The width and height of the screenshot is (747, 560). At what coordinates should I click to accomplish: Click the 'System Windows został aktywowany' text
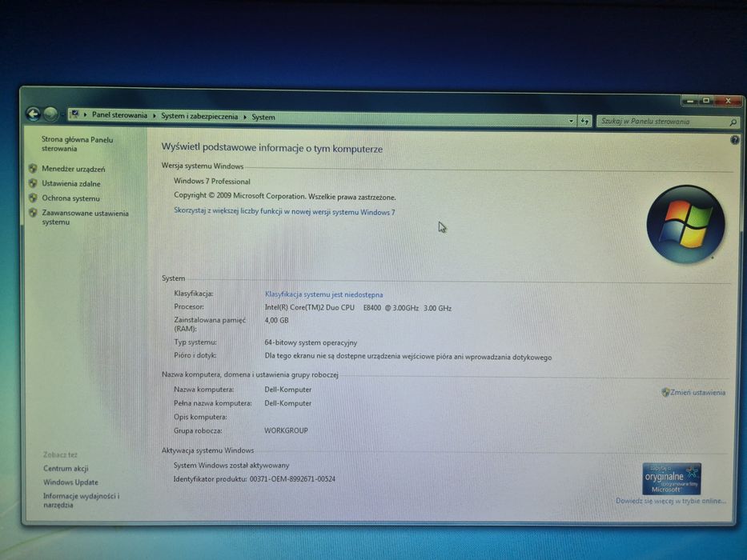click(231, 466)
